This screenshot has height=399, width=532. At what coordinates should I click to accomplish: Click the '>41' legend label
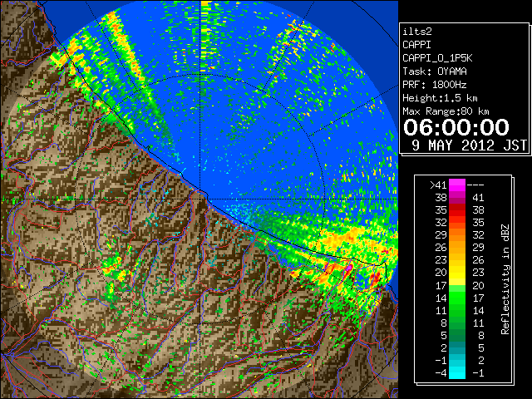pyautogui.click(x=438, y=185)
